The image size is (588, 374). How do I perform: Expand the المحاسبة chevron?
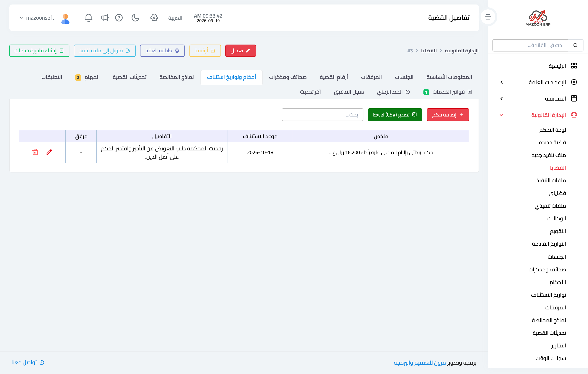(502, 99)
